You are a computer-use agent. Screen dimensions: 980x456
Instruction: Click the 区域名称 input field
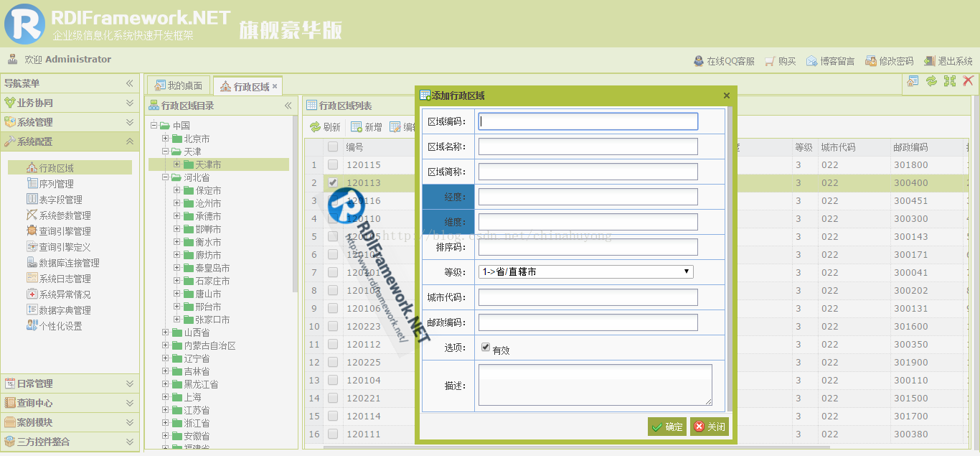pos(588,146)
